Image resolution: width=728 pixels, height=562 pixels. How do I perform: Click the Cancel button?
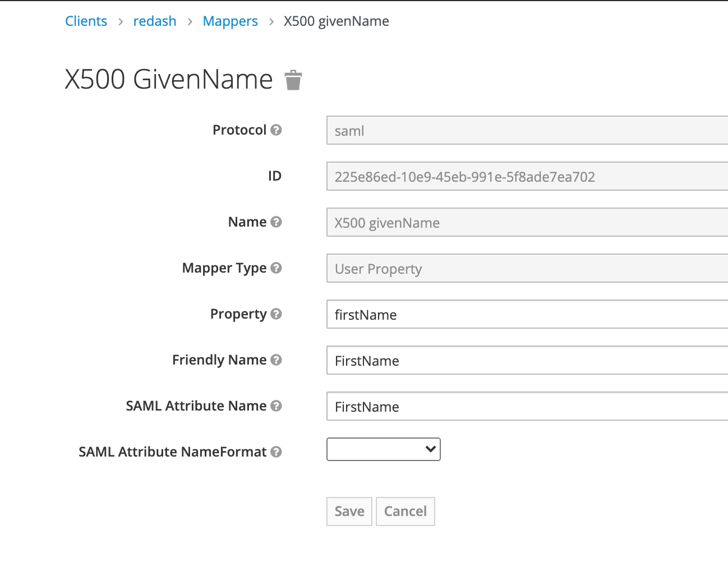(x=406, y=511)
